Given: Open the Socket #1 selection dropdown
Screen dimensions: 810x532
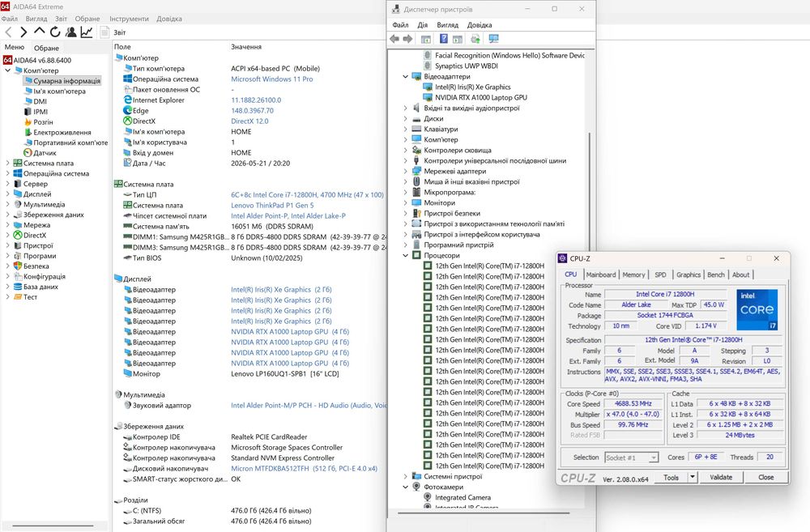Looking at the screenshot, I should (x=631, y=458).
